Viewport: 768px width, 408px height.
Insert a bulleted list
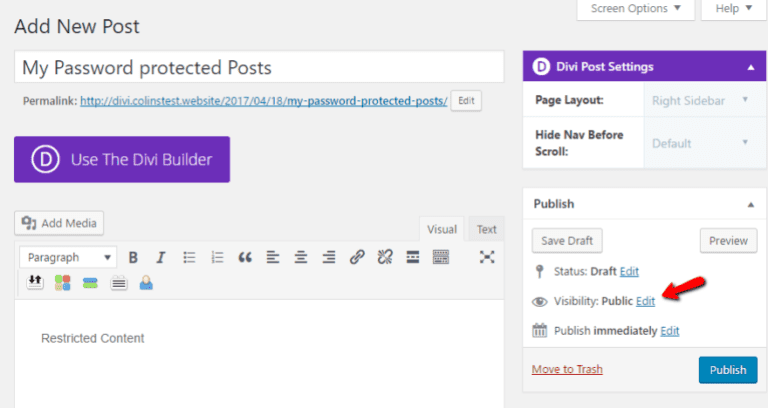189,257
